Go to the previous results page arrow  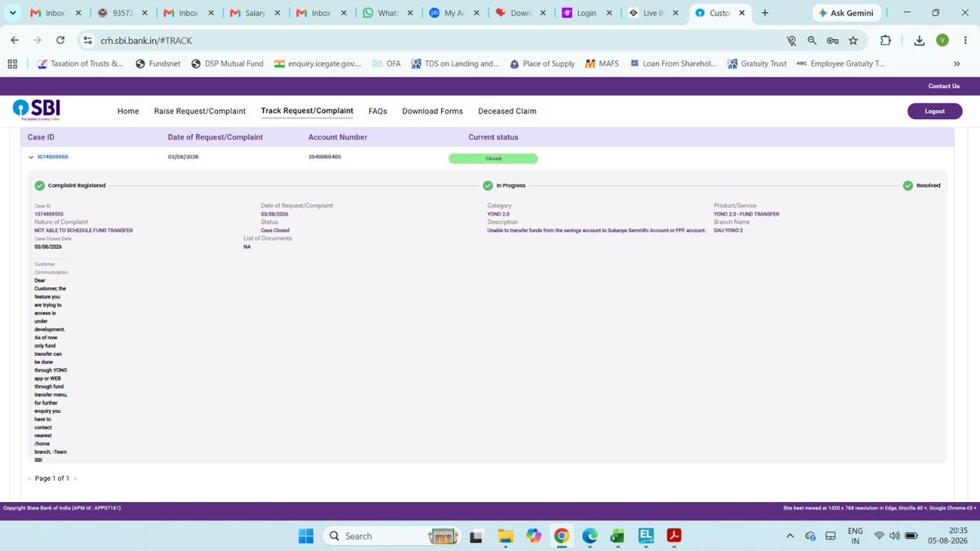[29, 478]
